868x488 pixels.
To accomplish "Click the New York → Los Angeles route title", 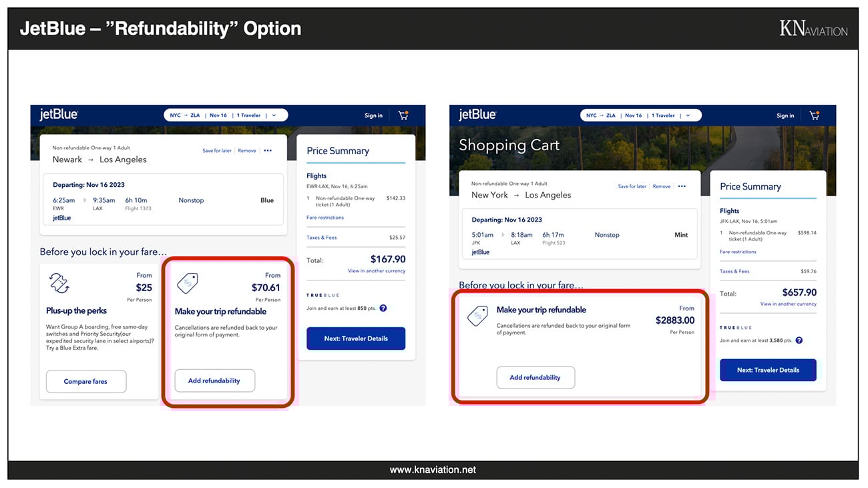I will coord(521,195).
